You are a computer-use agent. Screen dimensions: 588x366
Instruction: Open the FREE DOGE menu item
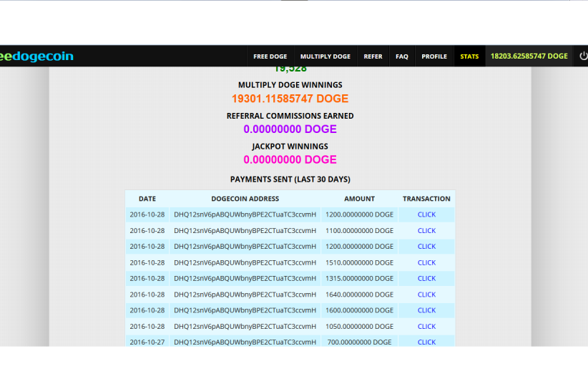coord(270,56)
